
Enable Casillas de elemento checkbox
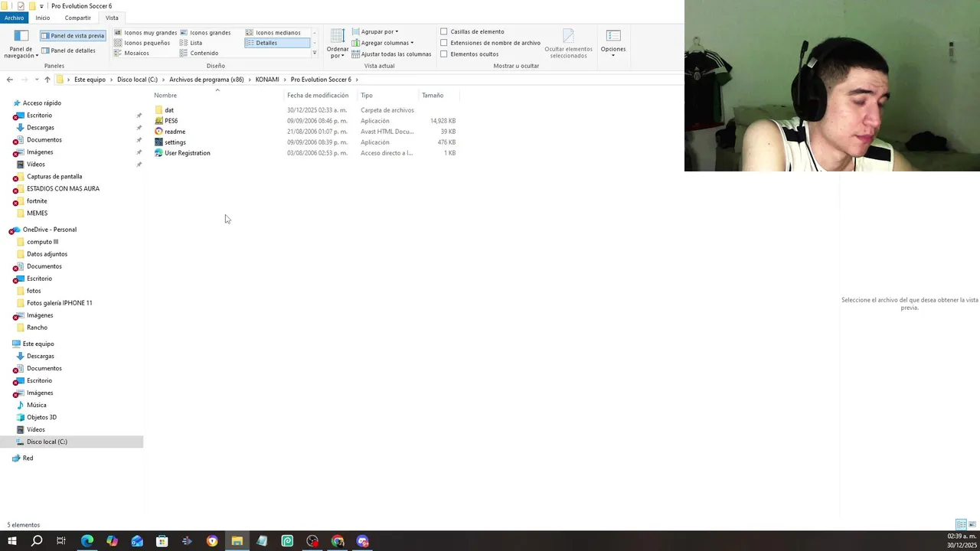click(x=444, y=31)
